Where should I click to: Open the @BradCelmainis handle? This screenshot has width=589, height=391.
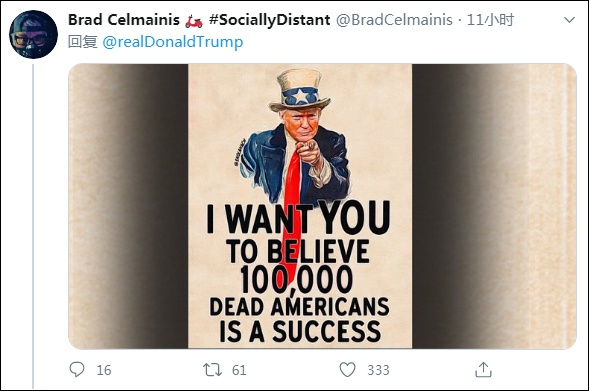coord(394,20)
